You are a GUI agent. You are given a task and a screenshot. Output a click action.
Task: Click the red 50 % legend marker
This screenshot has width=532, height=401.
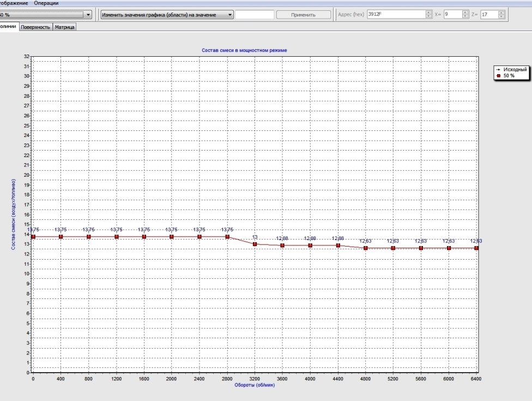pos(498,76)
